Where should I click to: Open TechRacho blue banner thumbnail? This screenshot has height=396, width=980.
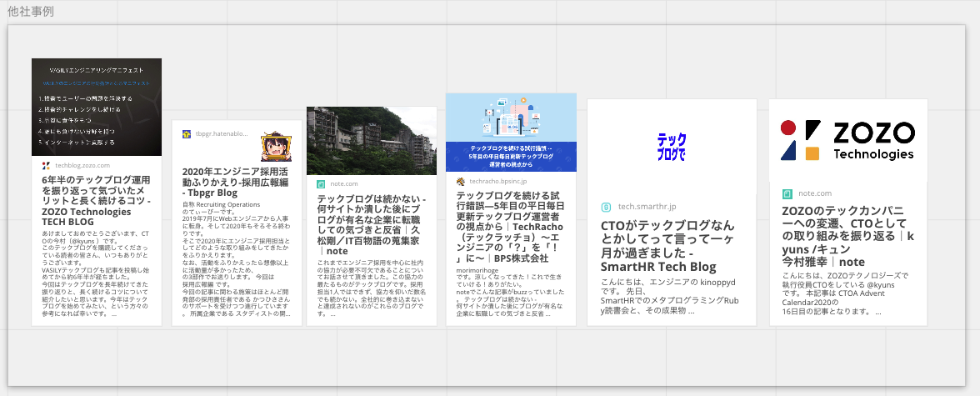(512, 133)
